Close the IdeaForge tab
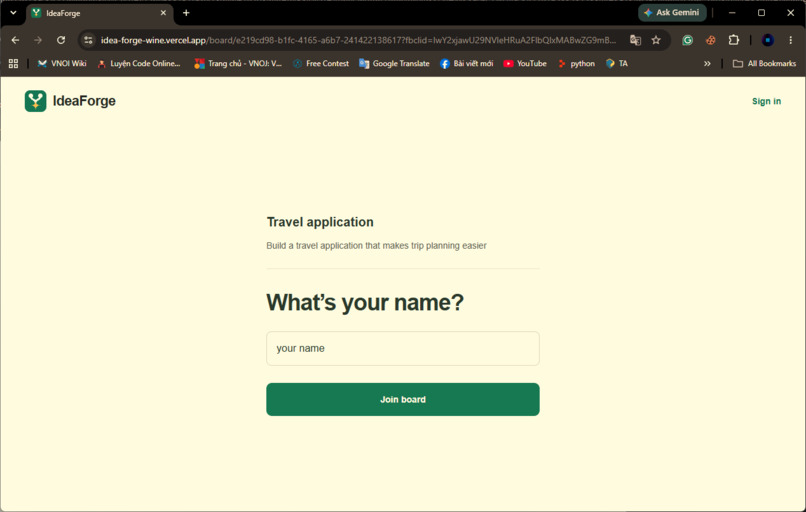 point(163,13)
